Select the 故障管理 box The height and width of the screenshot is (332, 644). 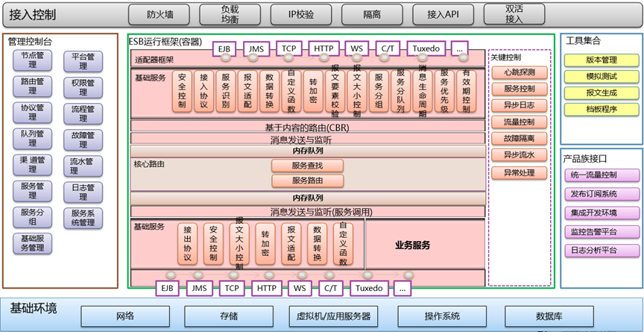(x=83, y=140)
